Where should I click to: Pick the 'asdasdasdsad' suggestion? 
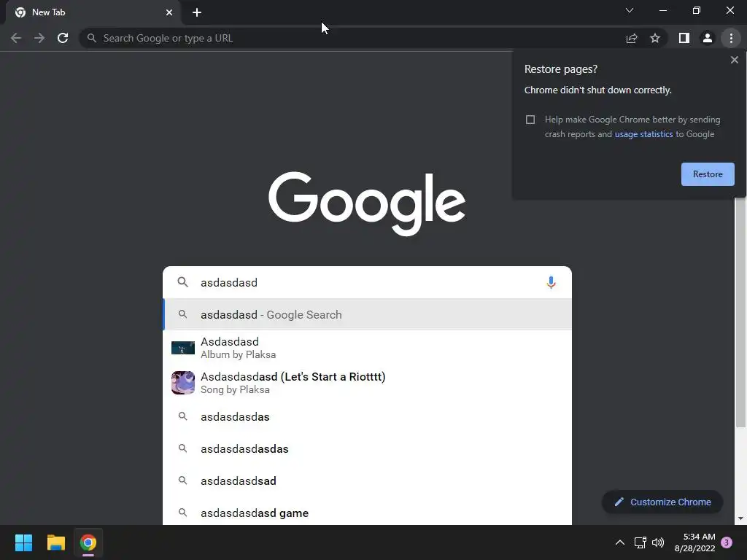(367, 481)
